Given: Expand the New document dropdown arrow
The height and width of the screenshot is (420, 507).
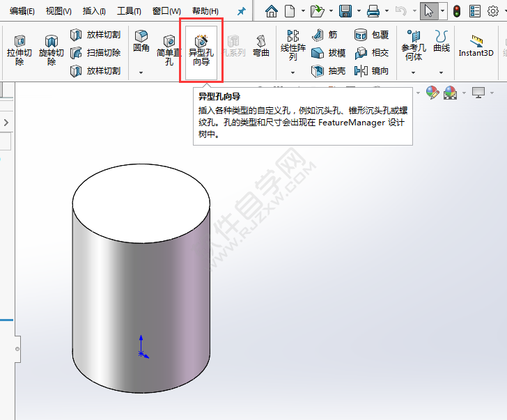Looking at the screenshot, I should 303,11.
